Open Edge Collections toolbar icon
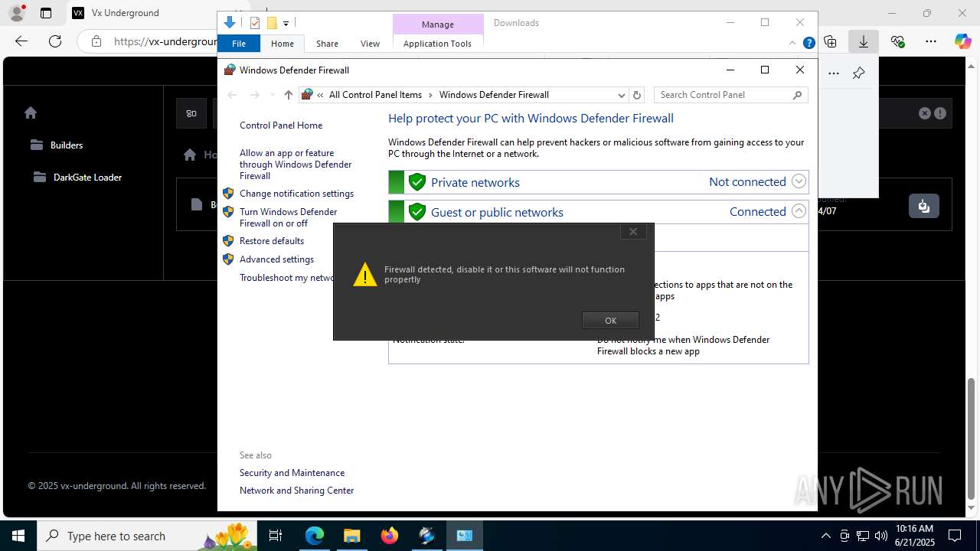 pyautogui.click(x=830, y=41)
